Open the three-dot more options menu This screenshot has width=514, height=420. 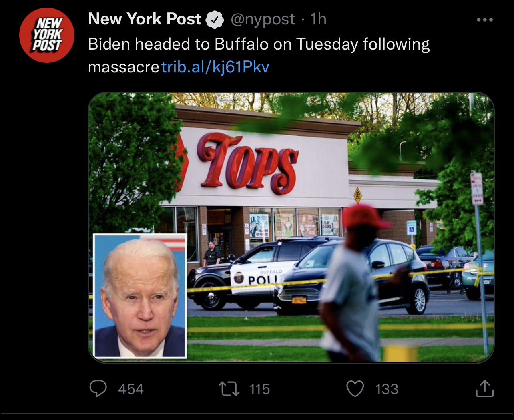[x=484, y=20]
